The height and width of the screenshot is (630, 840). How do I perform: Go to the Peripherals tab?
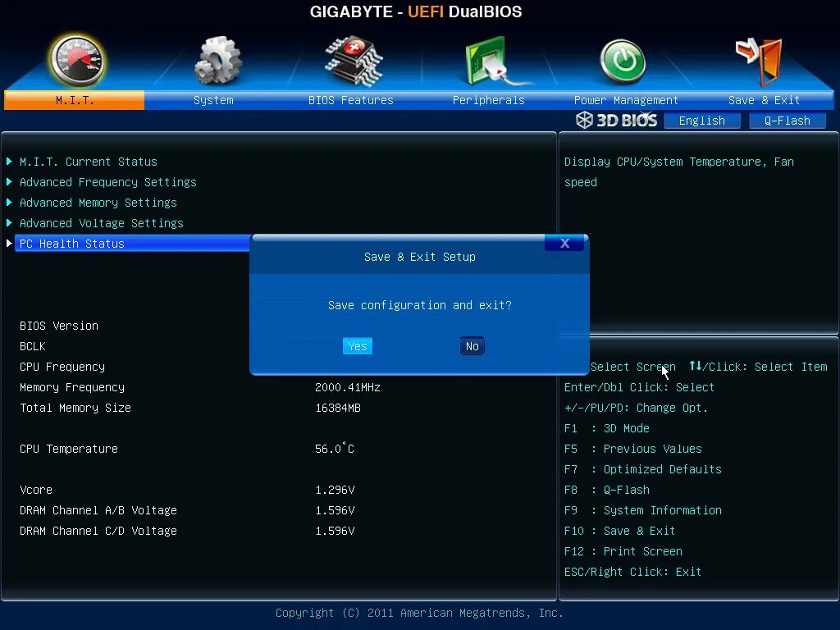pos(489,100)
